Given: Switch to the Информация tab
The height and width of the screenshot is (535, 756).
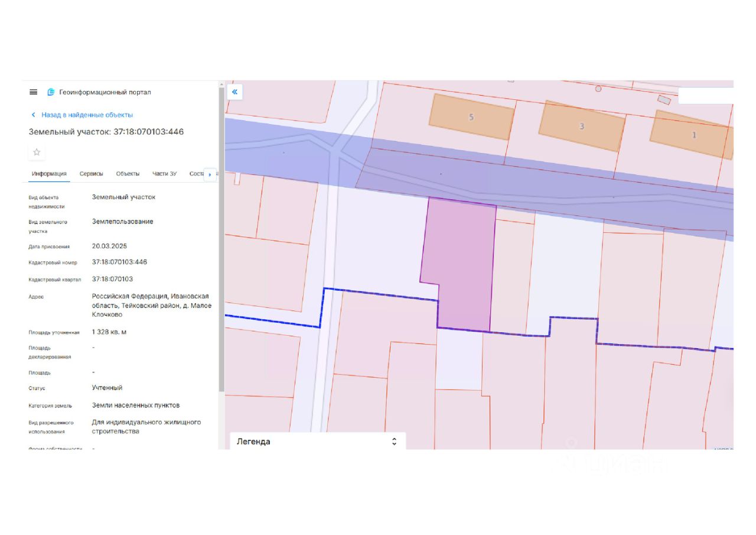Looking at the screenshot, I should point(49,174).
